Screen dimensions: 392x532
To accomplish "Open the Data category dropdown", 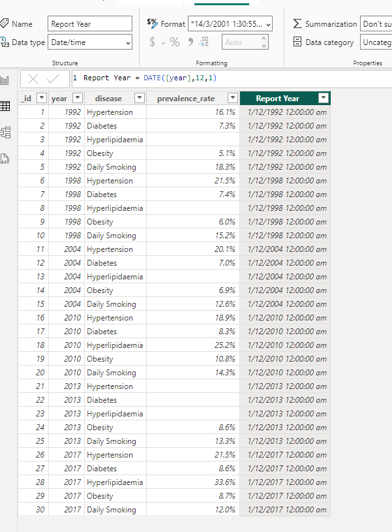I will [x=376, y=42].
